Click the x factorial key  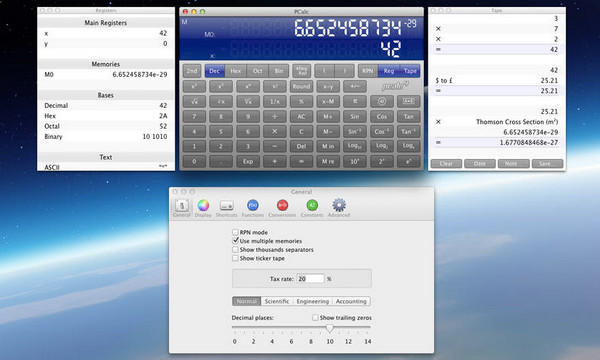pyautogui.click(x=274, y=86)
